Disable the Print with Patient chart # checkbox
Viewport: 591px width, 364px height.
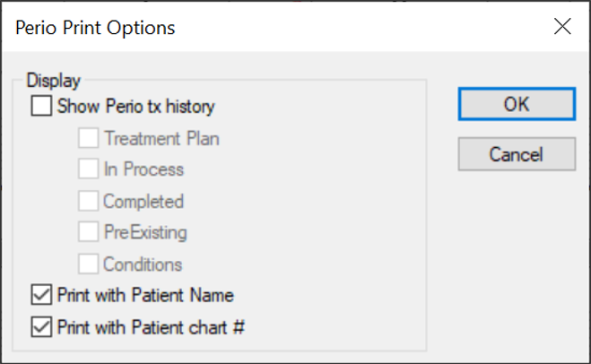[x=41, y=326]
